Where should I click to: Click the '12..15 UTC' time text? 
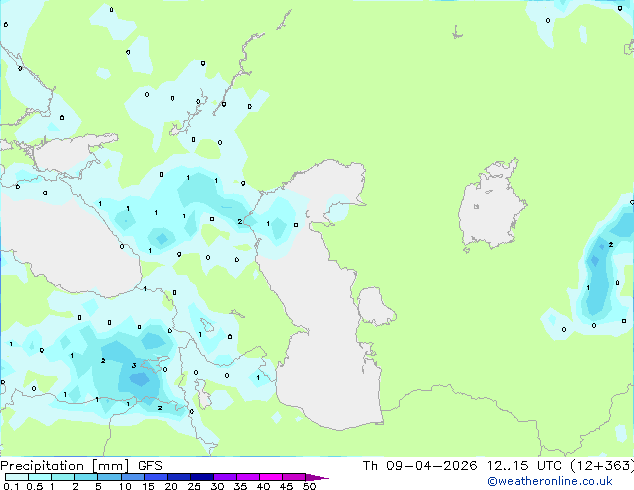pos(524,466)
